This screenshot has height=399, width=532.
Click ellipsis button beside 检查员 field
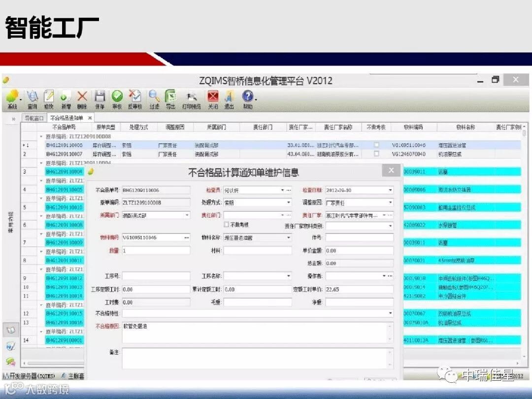(288, 190)
